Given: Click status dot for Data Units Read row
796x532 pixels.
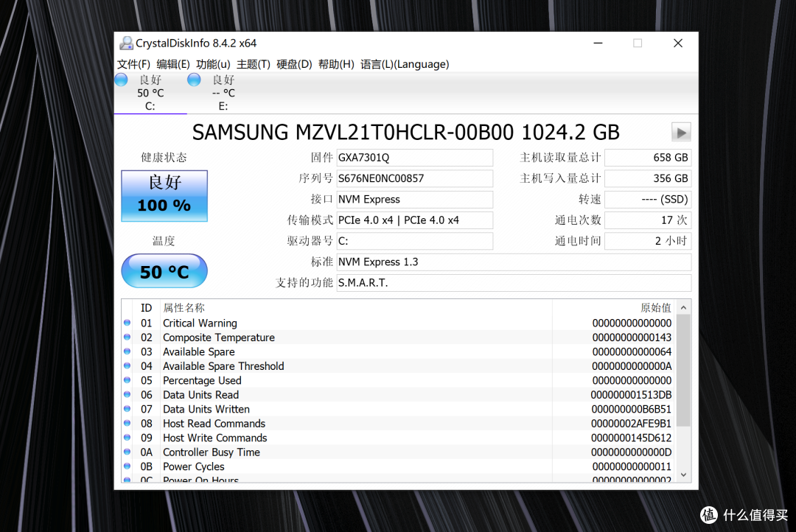Looking at the screenshot, I should [x=127, y=394].
